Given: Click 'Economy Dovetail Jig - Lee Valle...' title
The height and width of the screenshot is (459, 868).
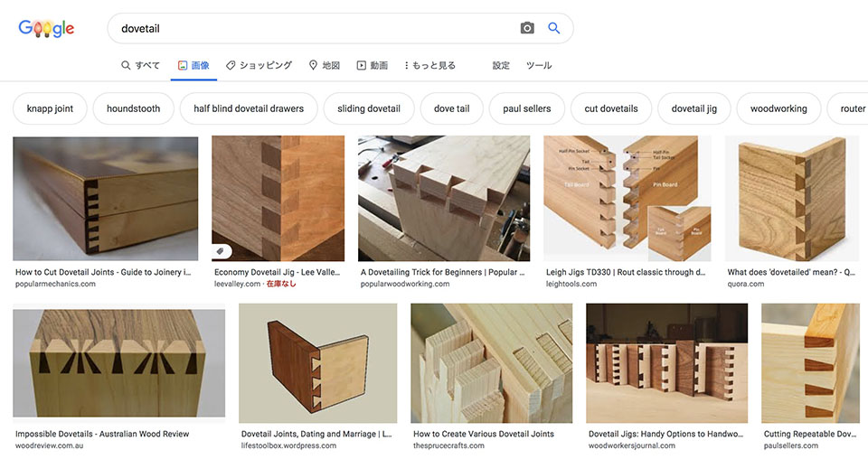Looking at the screenshot, I should (277, 272).
